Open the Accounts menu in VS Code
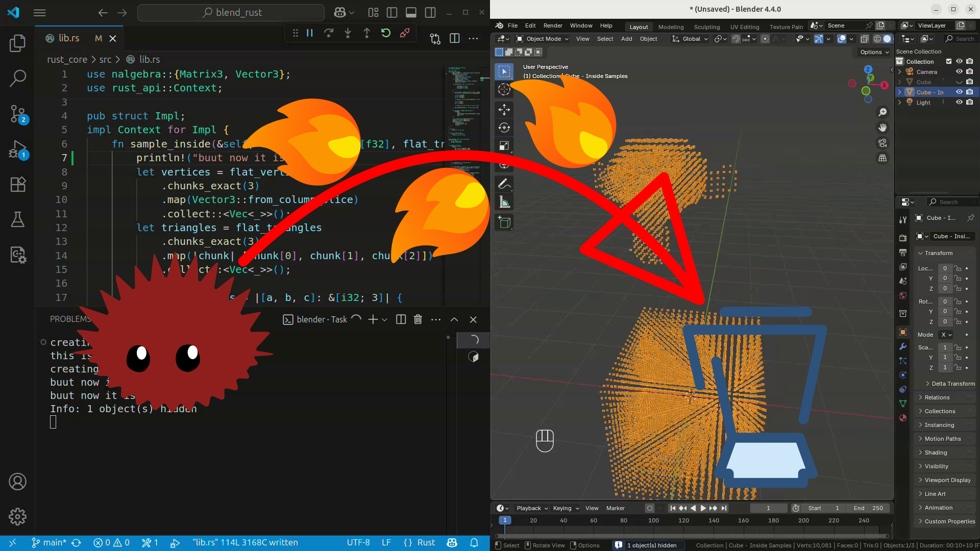Image resolution: width=980 pixels, height=551 pixels. pos(18,481)
